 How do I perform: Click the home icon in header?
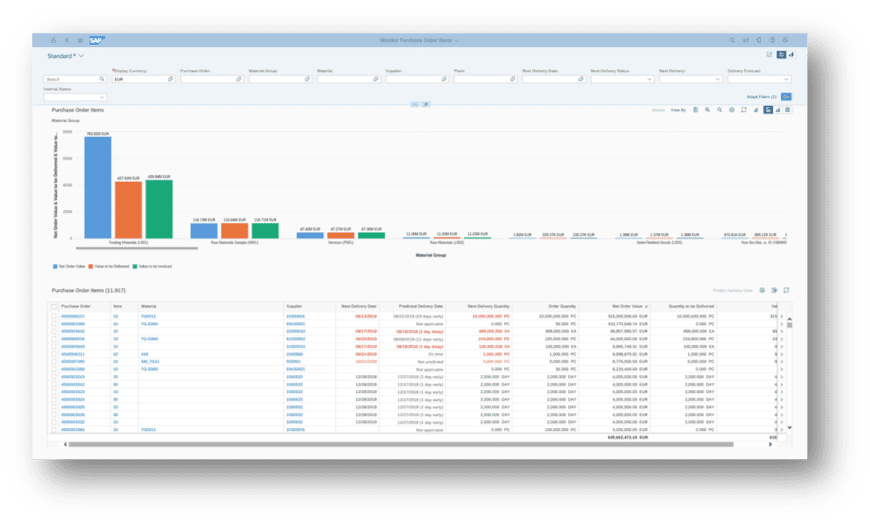(79, 40)
